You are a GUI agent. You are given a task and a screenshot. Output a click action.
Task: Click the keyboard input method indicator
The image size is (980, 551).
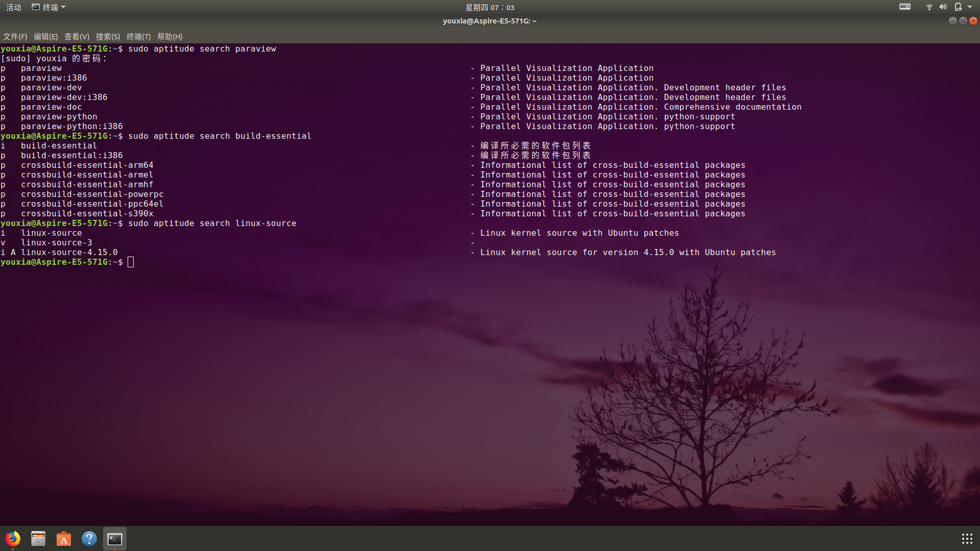(905, 7)
